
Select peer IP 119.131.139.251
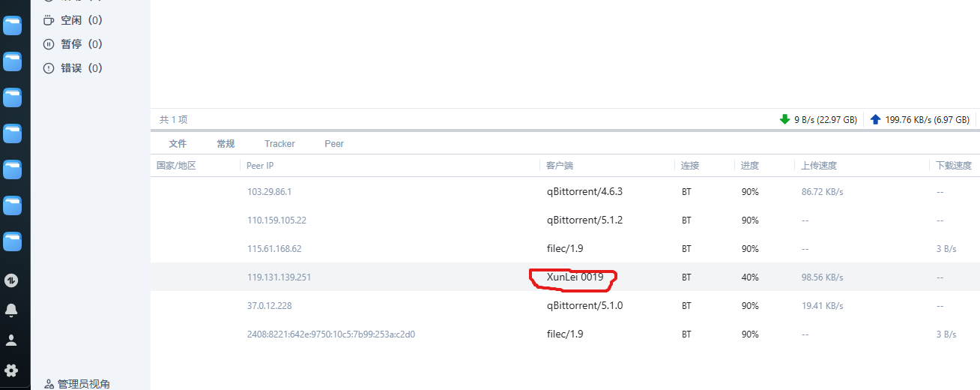[x=279, y=277]
